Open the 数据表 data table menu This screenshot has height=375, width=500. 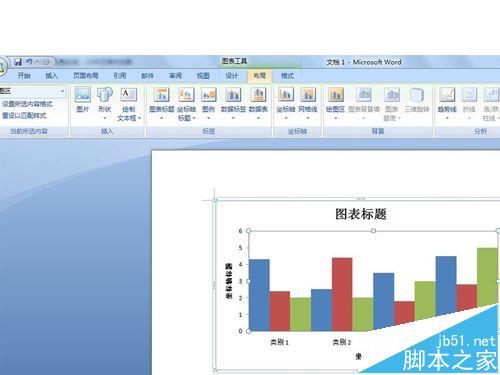pos(258,103)
